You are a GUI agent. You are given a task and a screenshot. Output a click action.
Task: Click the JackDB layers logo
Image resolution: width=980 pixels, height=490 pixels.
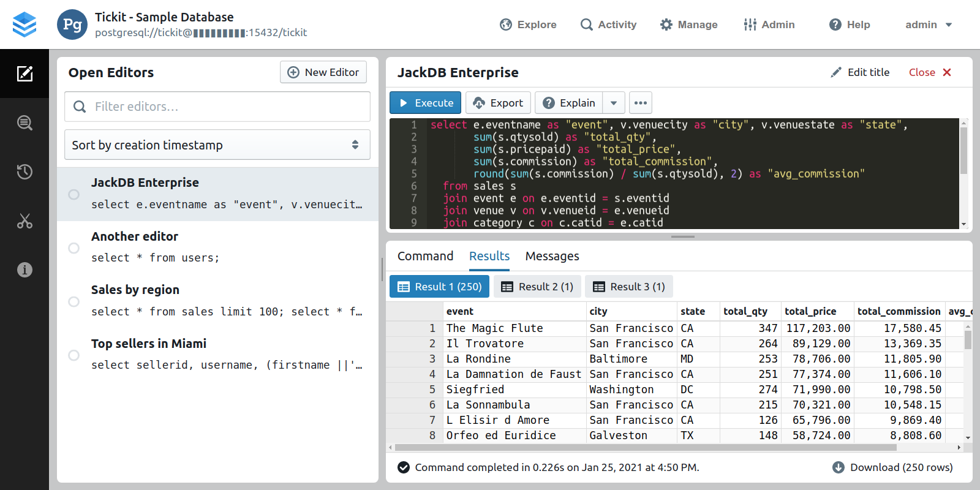tap(24, 24)
